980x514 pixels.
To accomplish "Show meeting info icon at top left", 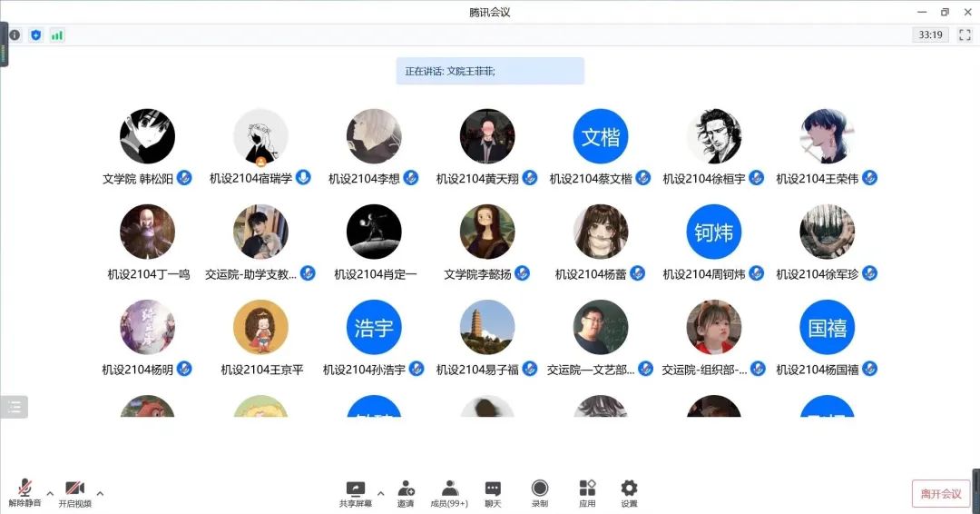I will coord(15,35).
